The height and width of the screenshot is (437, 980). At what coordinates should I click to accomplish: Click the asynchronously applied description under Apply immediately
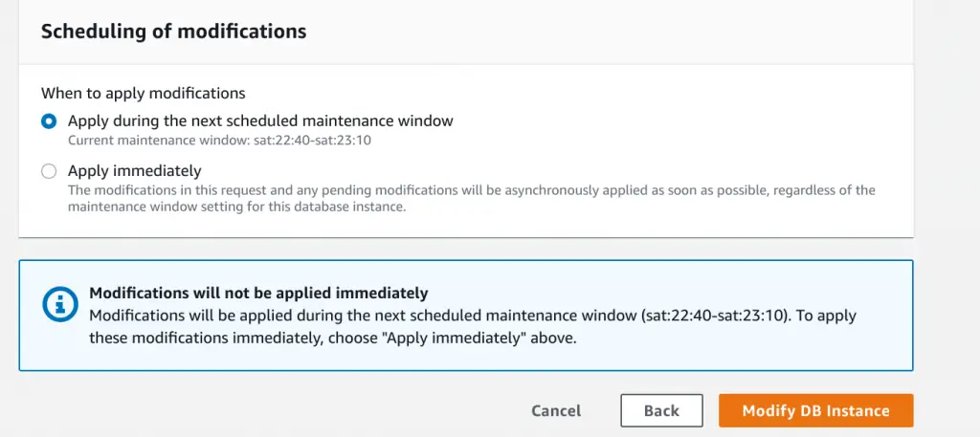pyautogui.click(x=471, y=198)
